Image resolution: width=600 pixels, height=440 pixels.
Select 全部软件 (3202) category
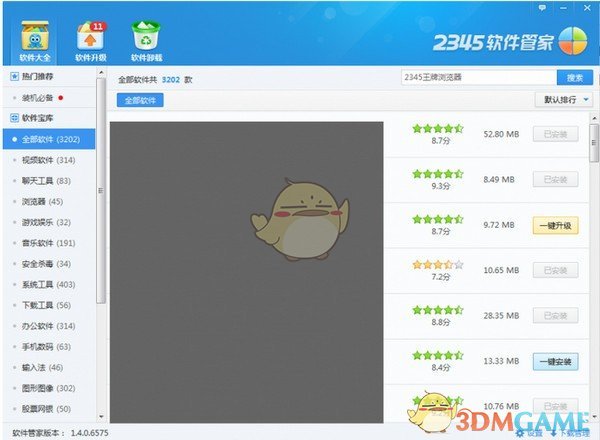point(49,139)
